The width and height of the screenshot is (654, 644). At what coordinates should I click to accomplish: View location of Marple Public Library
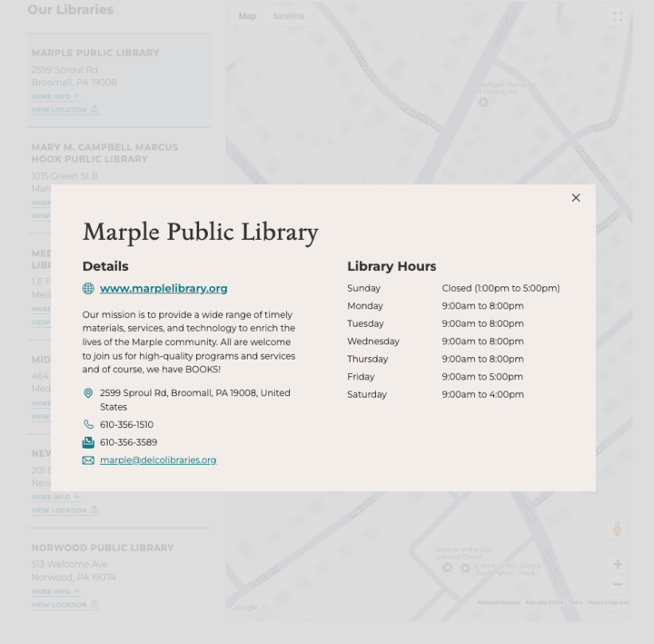[65, 110]
